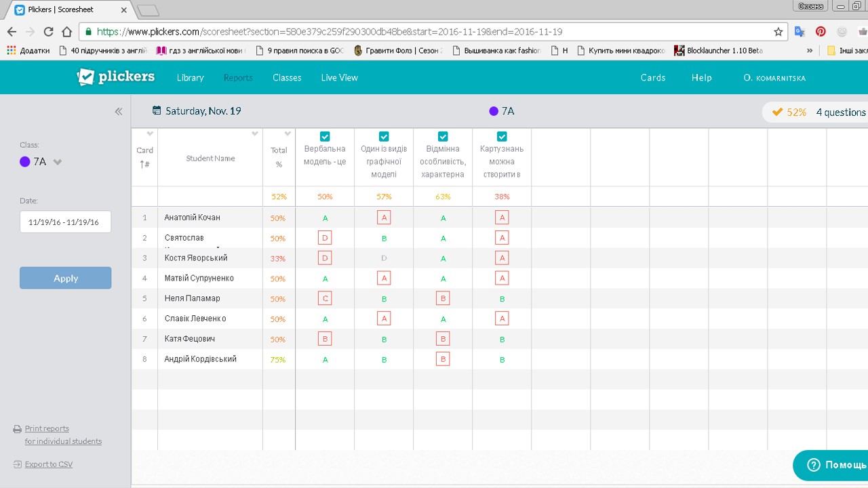
Task: Click the browser address bar URL
Action: [x=330, y=32]
